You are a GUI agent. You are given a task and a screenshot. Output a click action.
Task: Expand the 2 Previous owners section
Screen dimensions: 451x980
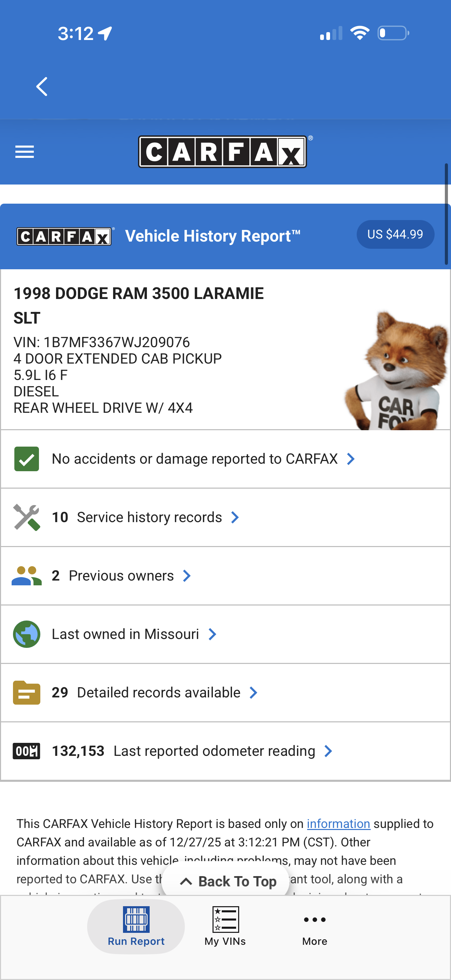[x=121, y=576]
